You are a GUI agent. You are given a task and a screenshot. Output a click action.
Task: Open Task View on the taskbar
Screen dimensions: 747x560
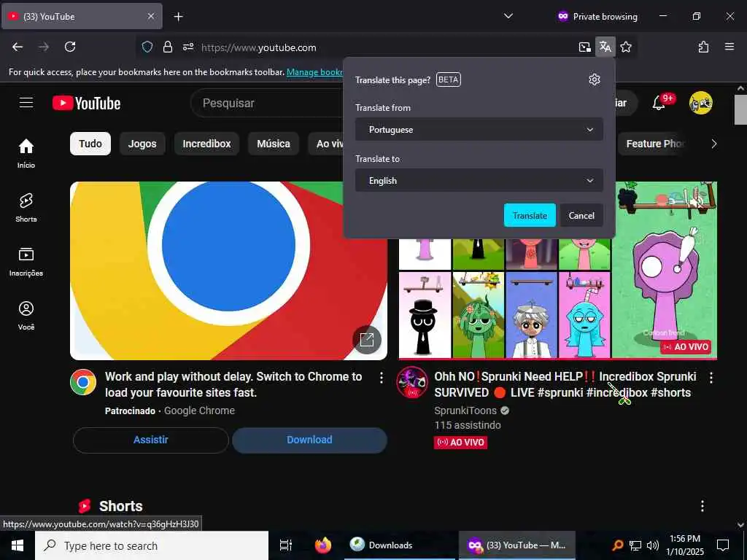pos(285,545)
